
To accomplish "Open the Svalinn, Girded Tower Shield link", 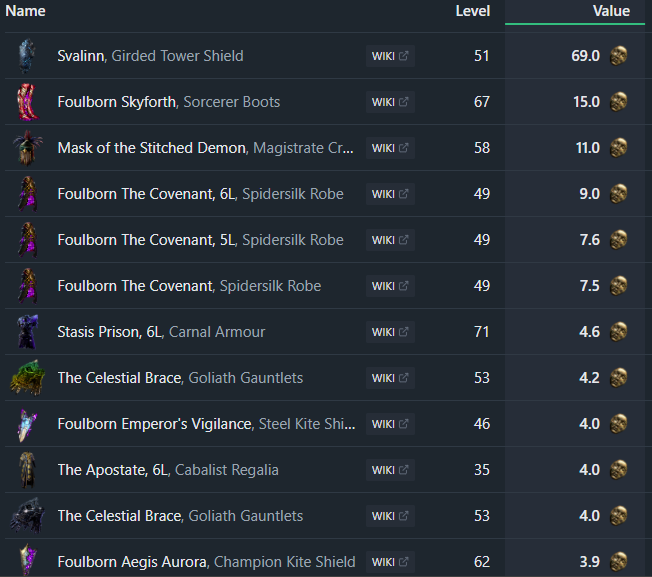I will (150, 56).
